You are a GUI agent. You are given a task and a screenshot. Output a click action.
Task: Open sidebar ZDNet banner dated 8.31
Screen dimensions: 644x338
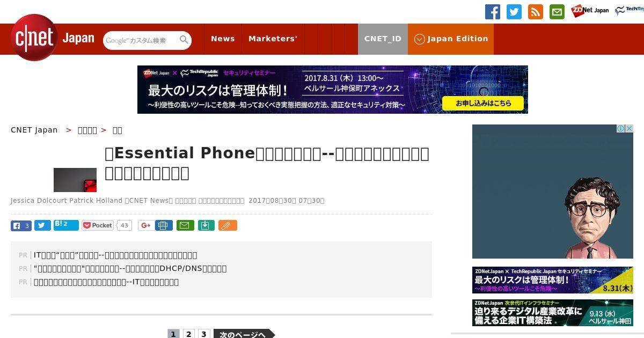click(x=553, y=280)
